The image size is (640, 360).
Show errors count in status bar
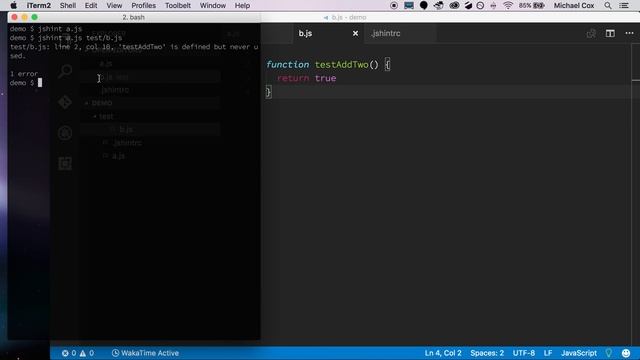pos(69,353)
